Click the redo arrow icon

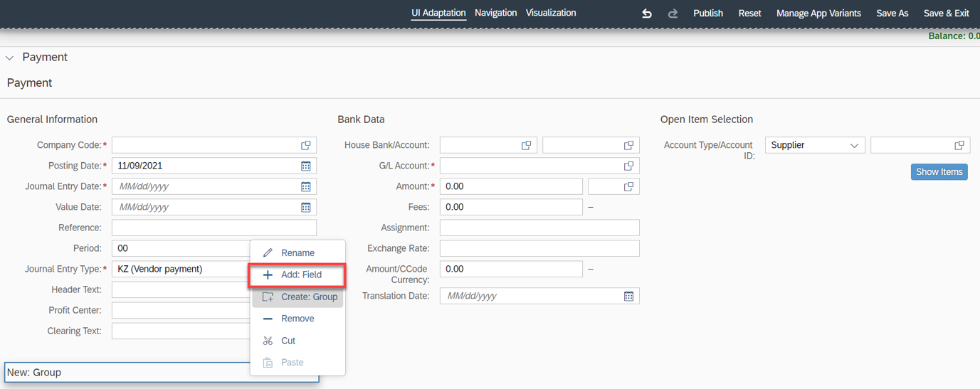(x=673, y=14)
